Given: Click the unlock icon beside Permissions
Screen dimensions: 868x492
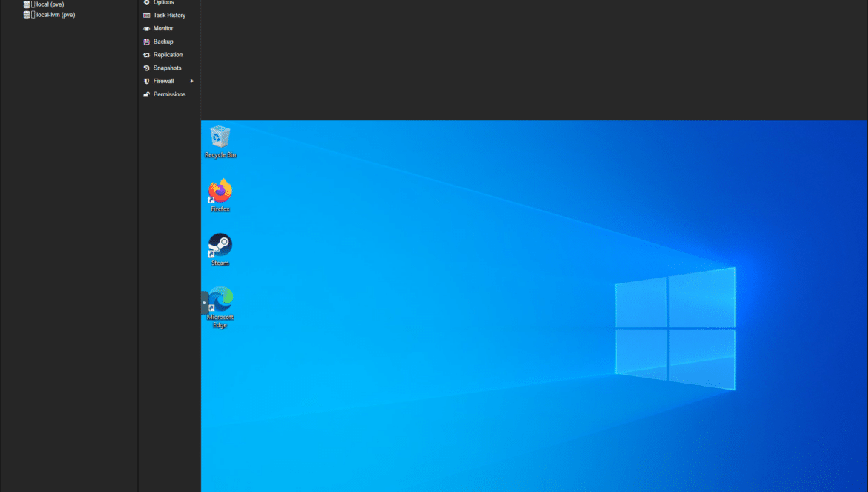Looking at the screenshot, I should (x=147, y=95).
